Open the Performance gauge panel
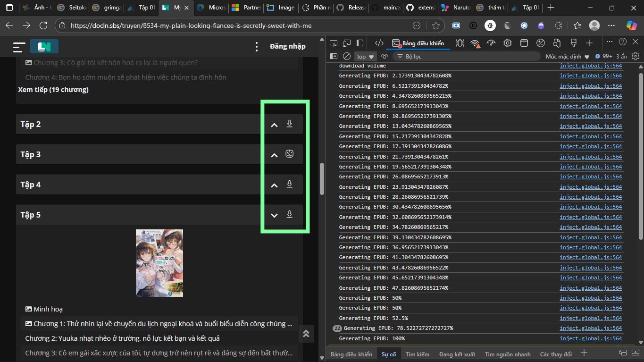Image resolution: width=644 pixels, height=362 pixels. coord(491,43)
